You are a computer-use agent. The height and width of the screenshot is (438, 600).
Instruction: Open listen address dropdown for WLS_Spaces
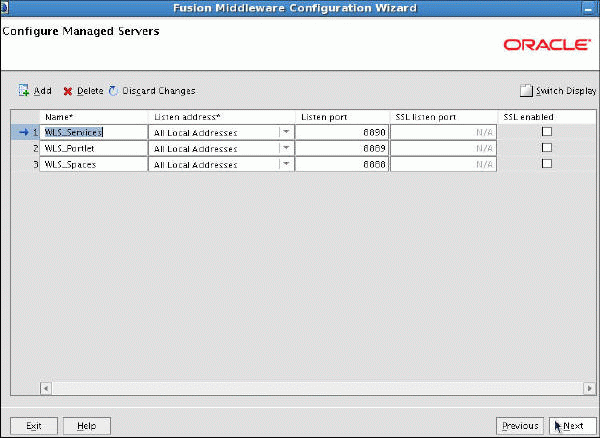click(x=286, y=164)
